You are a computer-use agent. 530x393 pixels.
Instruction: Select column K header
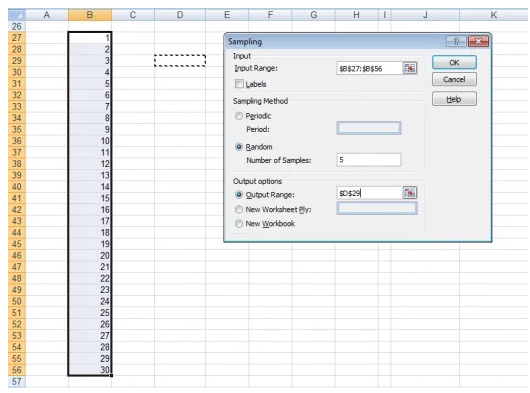[x=493, y=15]
